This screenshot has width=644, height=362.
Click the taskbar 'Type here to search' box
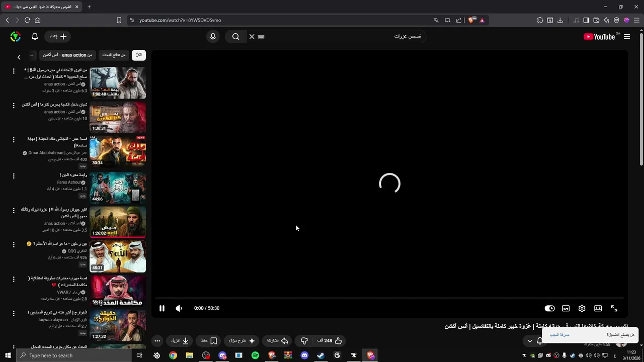(74, 355)
